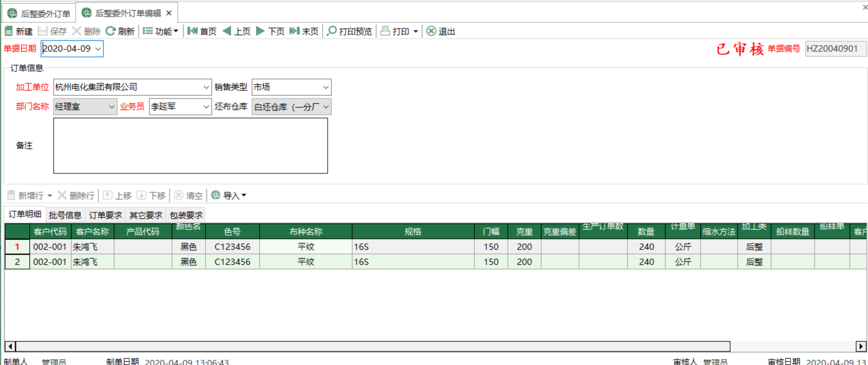Click 数量 cell 240 in row 2

coord(646,262)
